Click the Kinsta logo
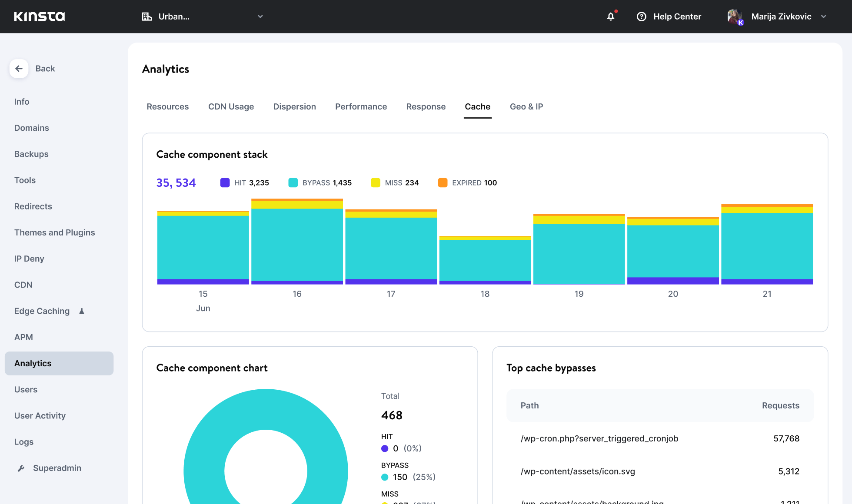Screen dimensions: 852x504 pos(39,17)
